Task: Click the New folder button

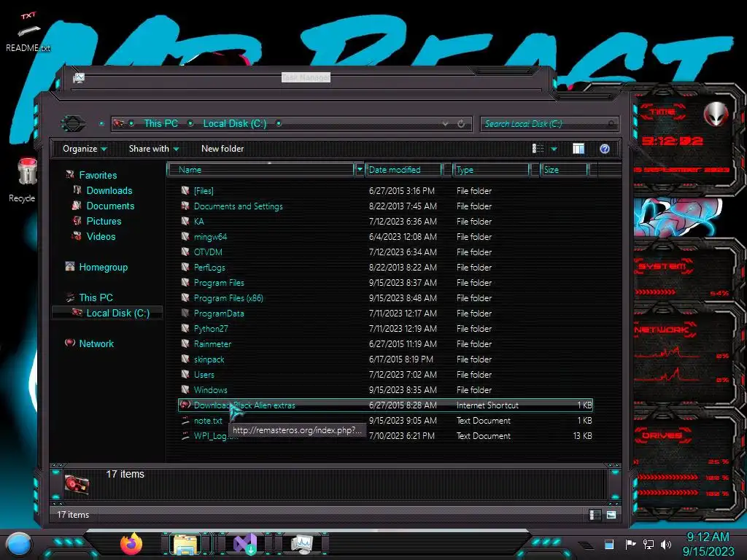Action: (222, 149)
